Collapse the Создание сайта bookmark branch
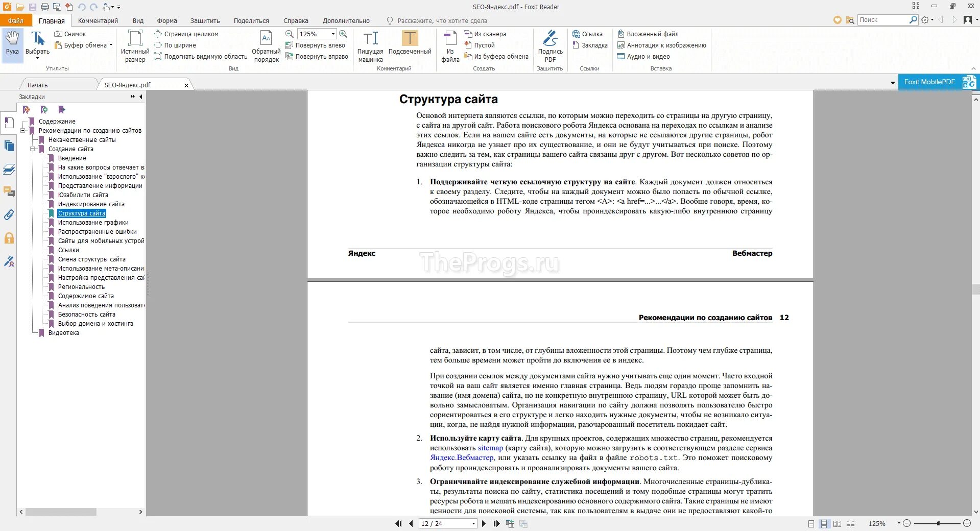Image resolution: width=980 pixels, height=531 pixels. 32,149
